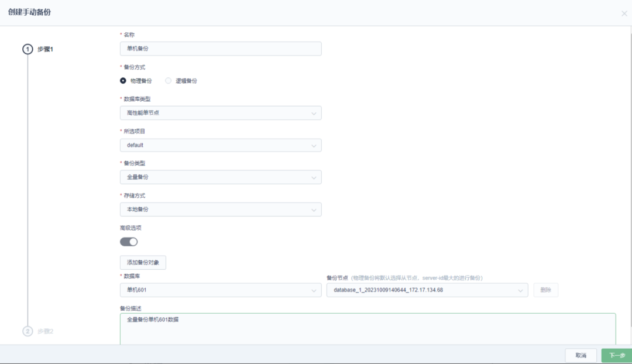Toggle the 高级选项 switch
632x364 pixels.
pyautogui.click(x=129, y=242)
